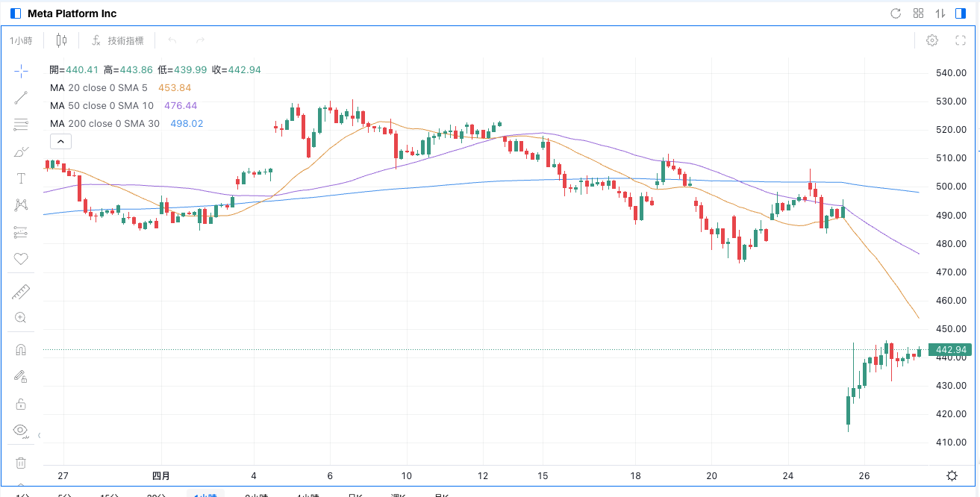Viewport: 980px width, 497px height.
Task: Toggle drawings visibility with the eye icon
Action: pyautogui.click(x=21, y=431)
